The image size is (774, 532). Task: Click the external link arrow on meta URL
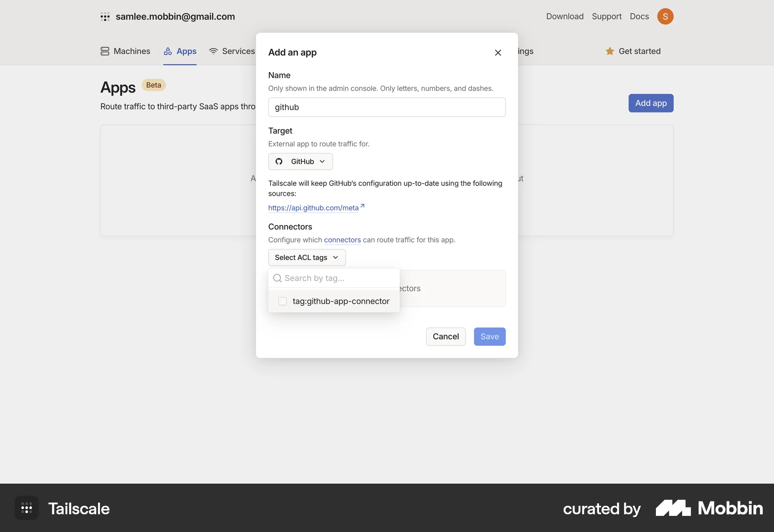[362, 206]
